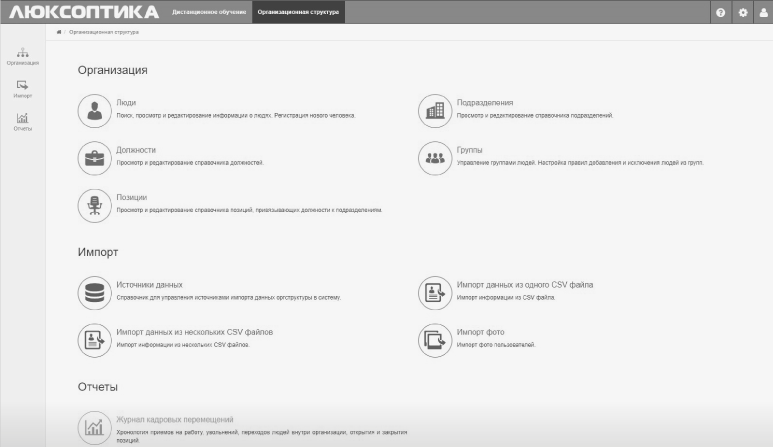This screenshot has width=773, height=447.
Task: Click the Должности briefcase icon
Action: coord(95,158)
